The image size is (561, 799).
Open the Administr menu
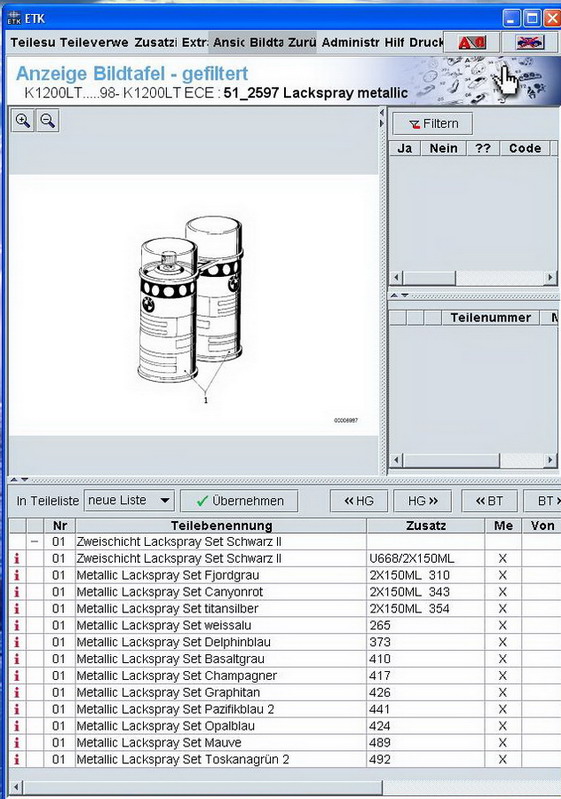click(x=351, y=43)
